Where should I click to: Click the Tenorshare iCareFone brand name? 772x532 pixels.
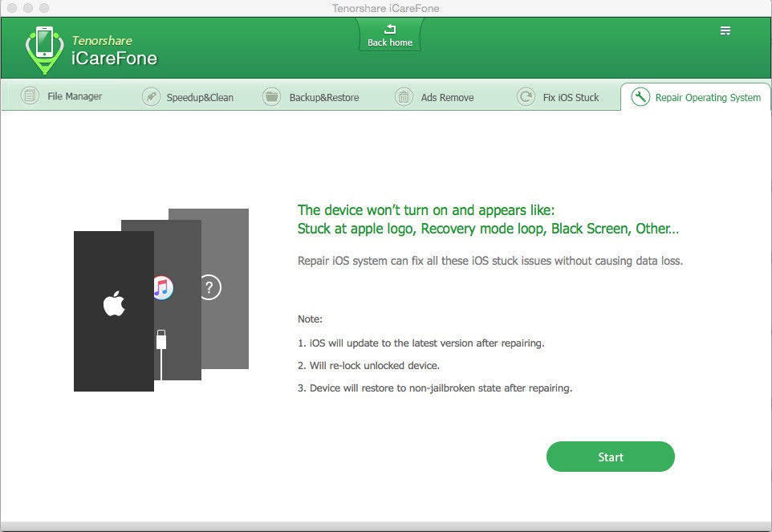114,51
